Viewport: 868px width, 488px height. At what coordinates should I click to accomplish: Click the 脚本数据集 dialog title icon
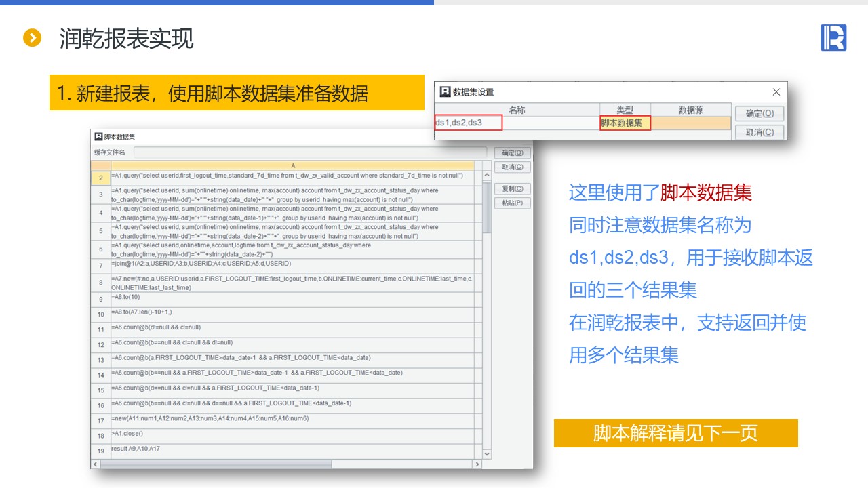coord(98,137)
